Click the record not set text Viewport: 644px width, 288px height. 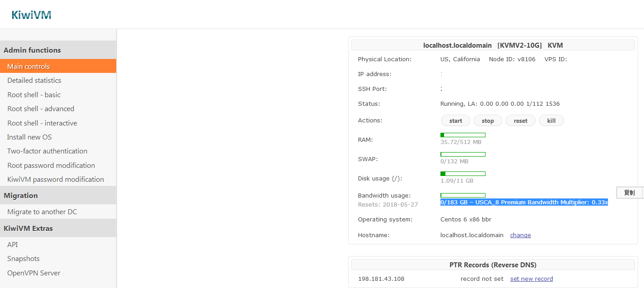tap(482, 279)
